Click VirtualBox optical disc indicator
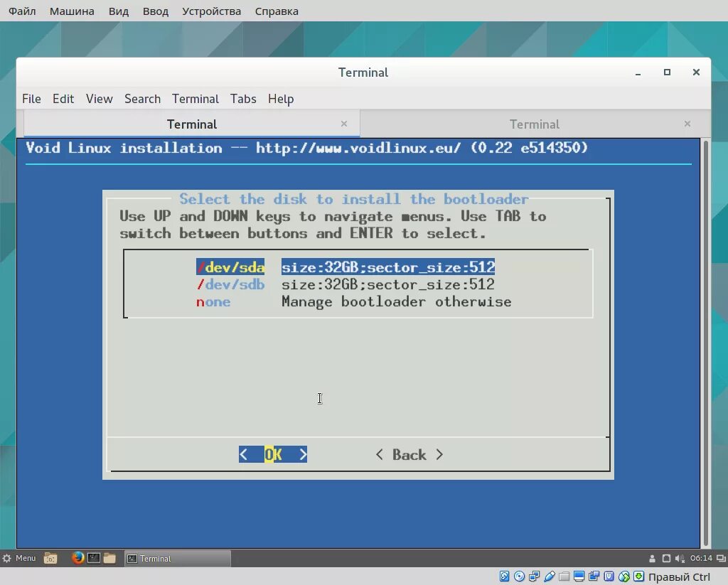This screenshot has height=585, width=728. [x=519, y=576]
